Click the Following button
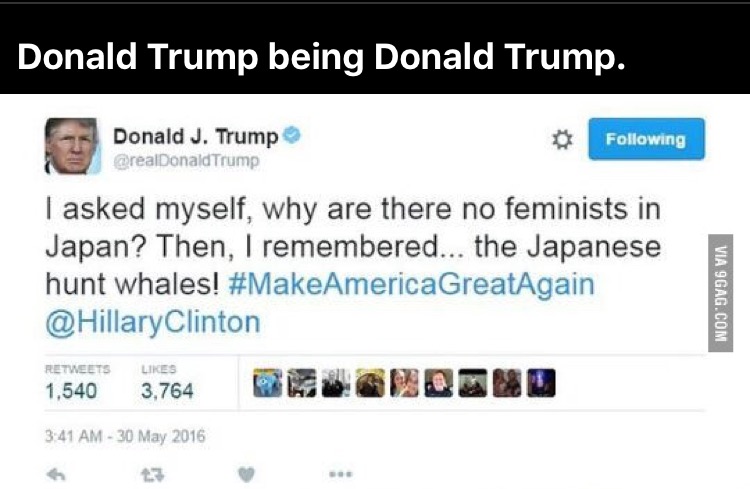Screen dimensions: 750x489 646,139
